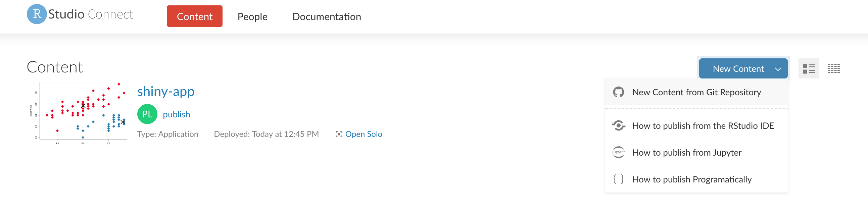868x218 pixels.
Task: Click the Jupyter logo icon
Action: (618, 152)
